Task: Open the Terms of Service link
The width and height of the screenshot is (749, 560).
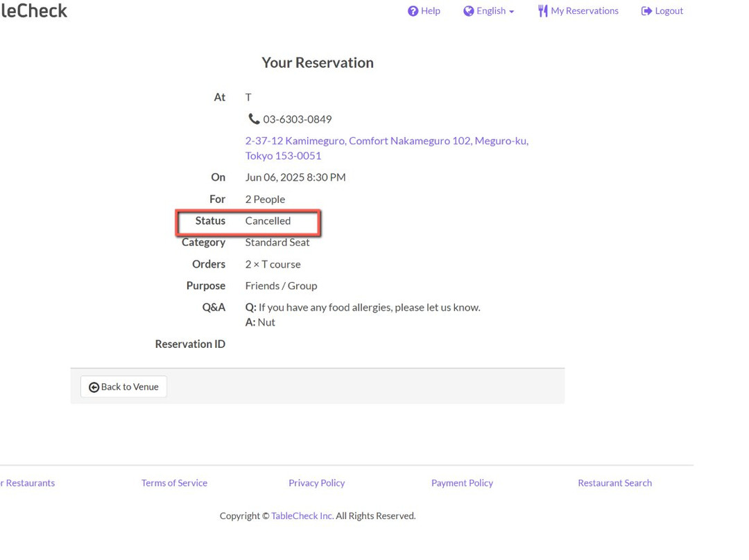Action: click(174, 483)
